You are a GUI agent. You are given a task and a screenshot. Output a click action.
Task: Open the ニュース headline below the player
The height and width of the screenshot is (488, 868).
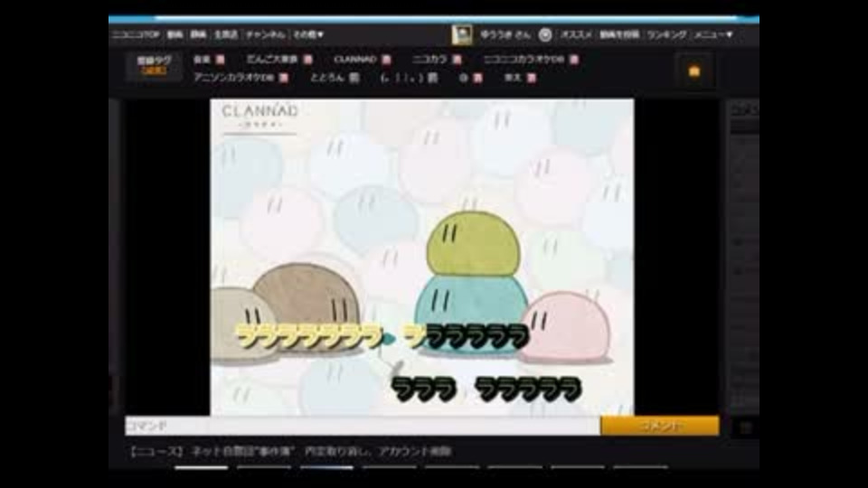(x=290, y=452)
